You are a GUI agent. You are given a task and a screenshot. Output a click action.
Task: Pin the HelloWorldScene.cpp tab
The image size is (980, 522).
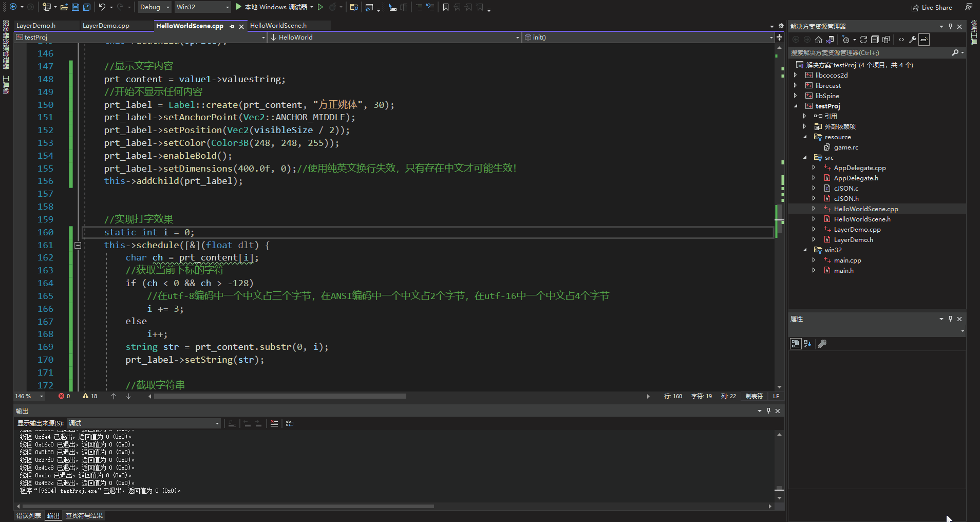[x=232, y=26]
